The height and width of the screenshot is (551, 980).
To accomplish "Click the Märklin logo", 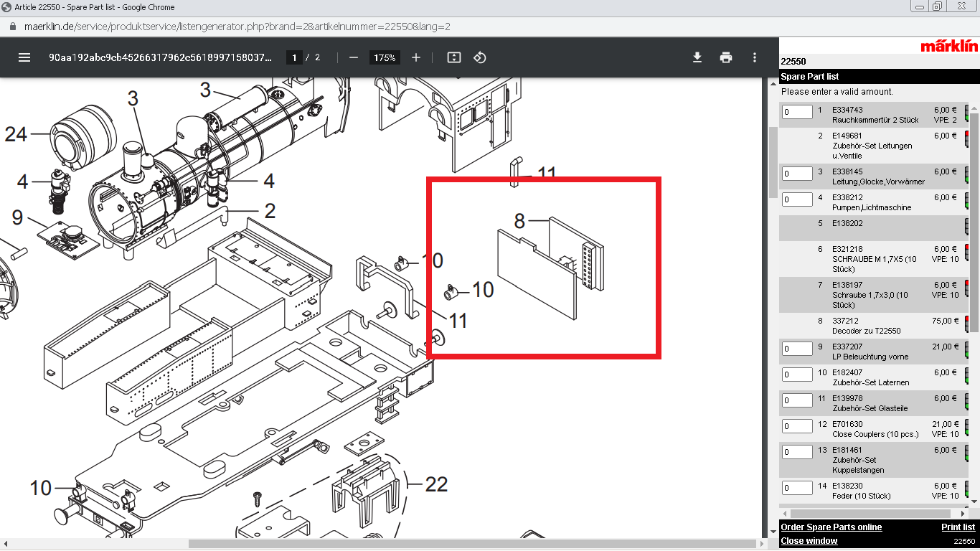I will (x=949, y=46).
